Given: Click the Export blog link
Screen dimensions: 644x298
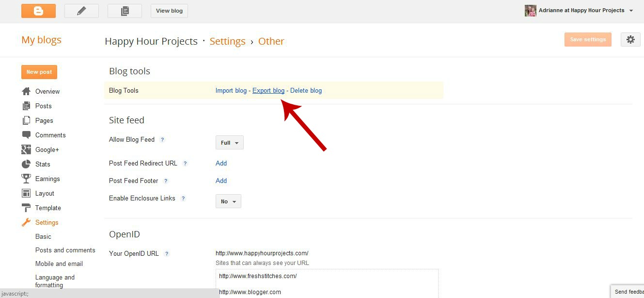Looking at the screenshot, I should click(x=268, y=91).
